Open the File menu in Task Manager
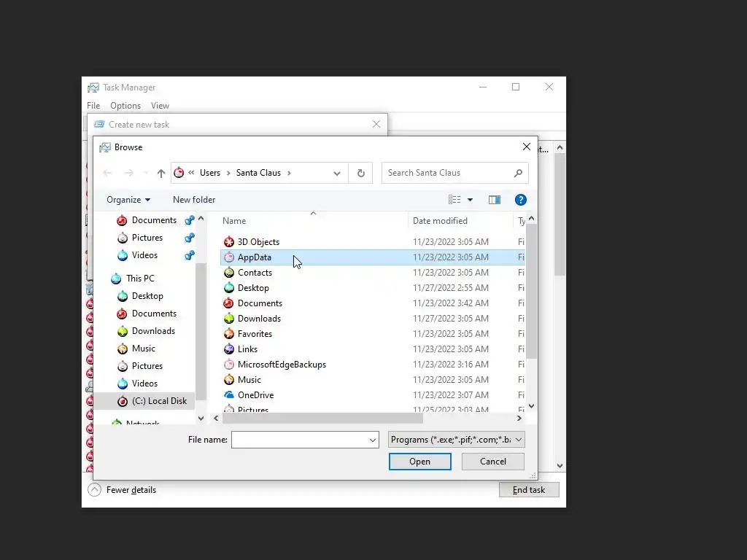Screen dimensions: 747x560 click(93, 106)
